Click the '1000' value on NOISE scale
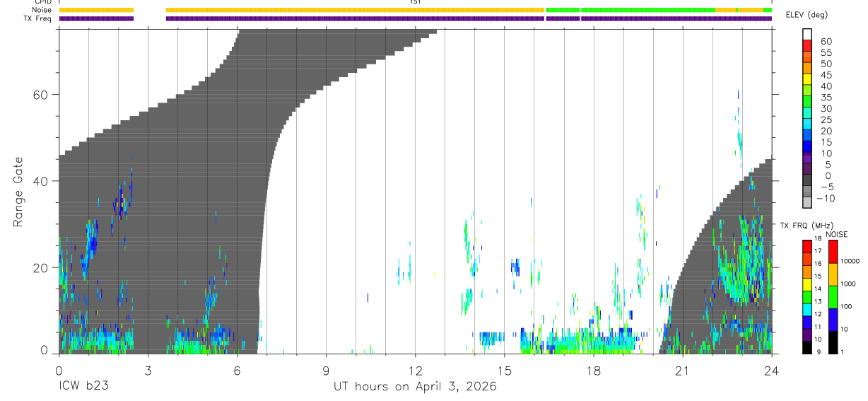868x401 pixels. pos(848,284)
